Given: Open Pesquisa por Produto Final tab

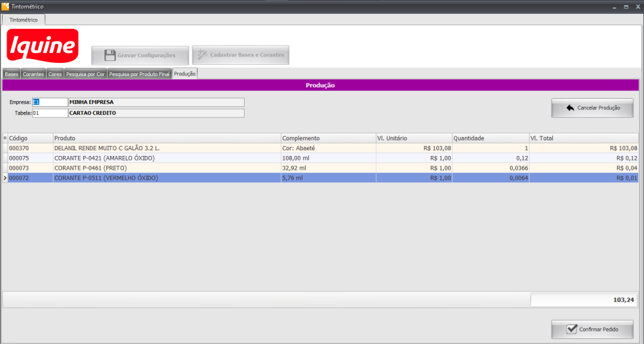Looking at the screenshot, I should click(x=139, y=74).
